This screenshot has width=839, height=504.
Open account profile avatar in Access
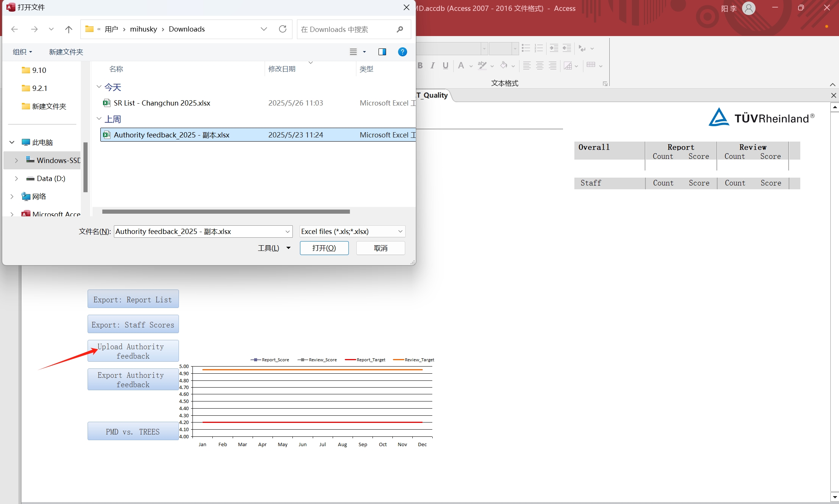coord(749,8)
